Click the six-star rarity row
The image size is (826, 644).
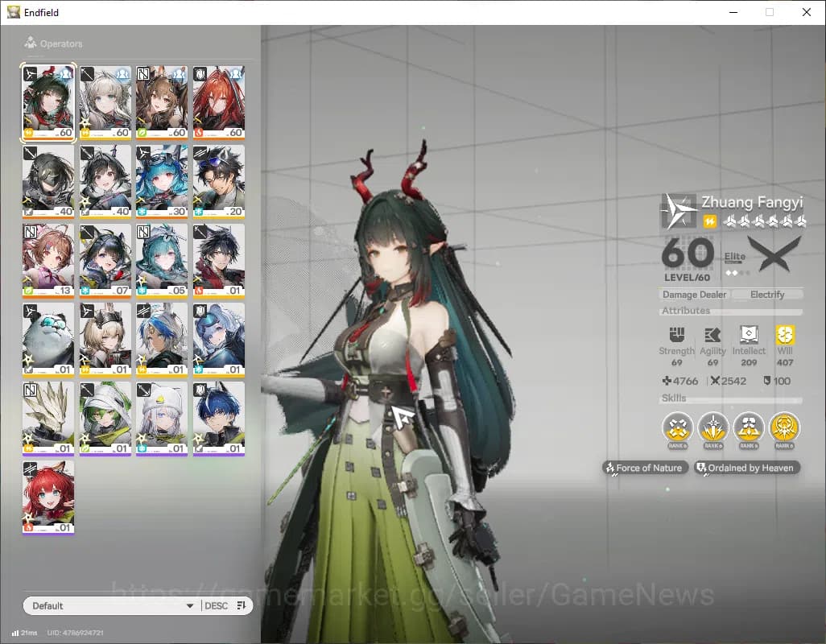click(x=764, y=221)
